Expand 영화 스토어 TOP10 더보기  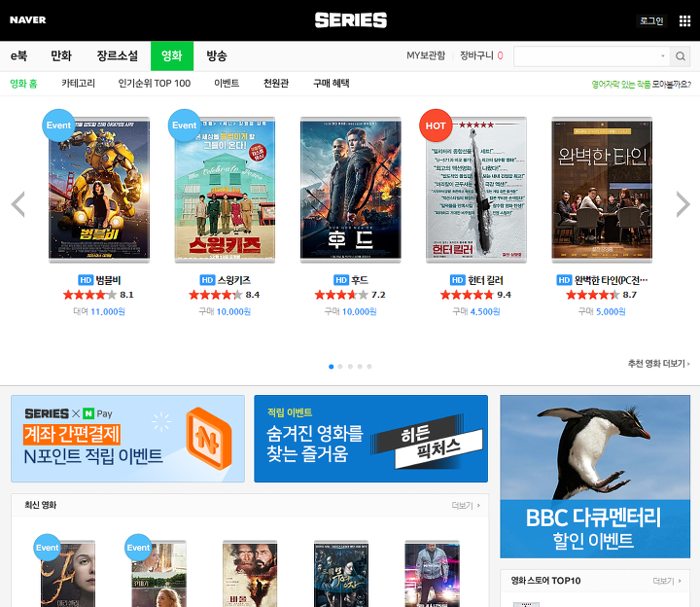pyautogui.click(x=667, y=581)
